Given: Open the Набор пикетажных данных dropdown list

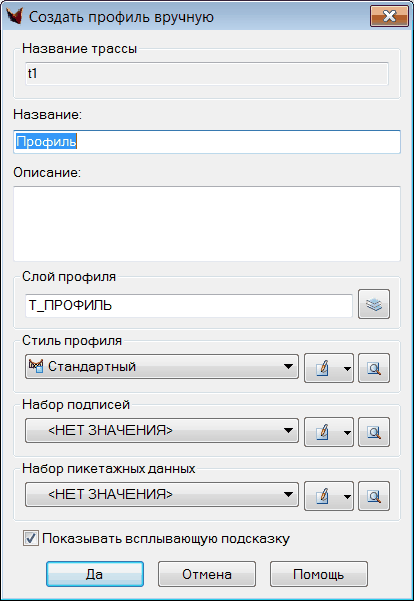Looking at the screenshot, I should click(x=162, y=495).
